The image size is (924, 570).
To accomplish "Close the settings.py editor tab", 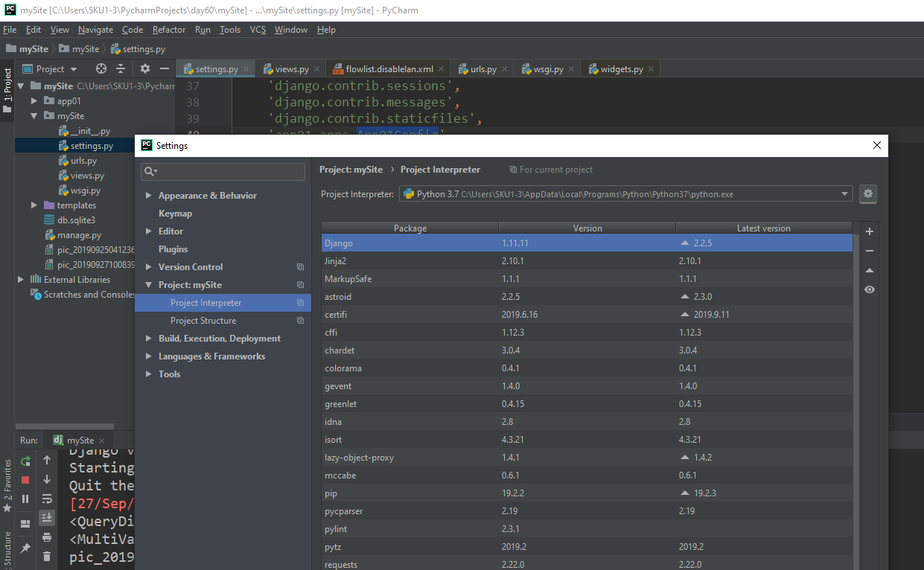I will [246, 69].
